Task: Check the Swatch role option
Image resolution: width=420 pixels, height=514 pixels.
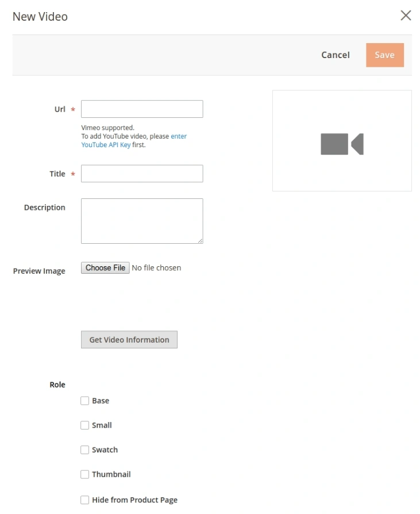Action: (x=84, y=450)
